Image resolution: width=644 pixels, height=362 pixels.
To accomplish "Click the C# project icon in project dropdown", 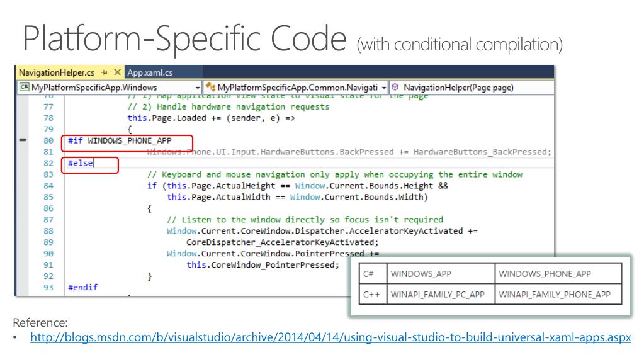I will pyautogui.click(x=24, y=87).
